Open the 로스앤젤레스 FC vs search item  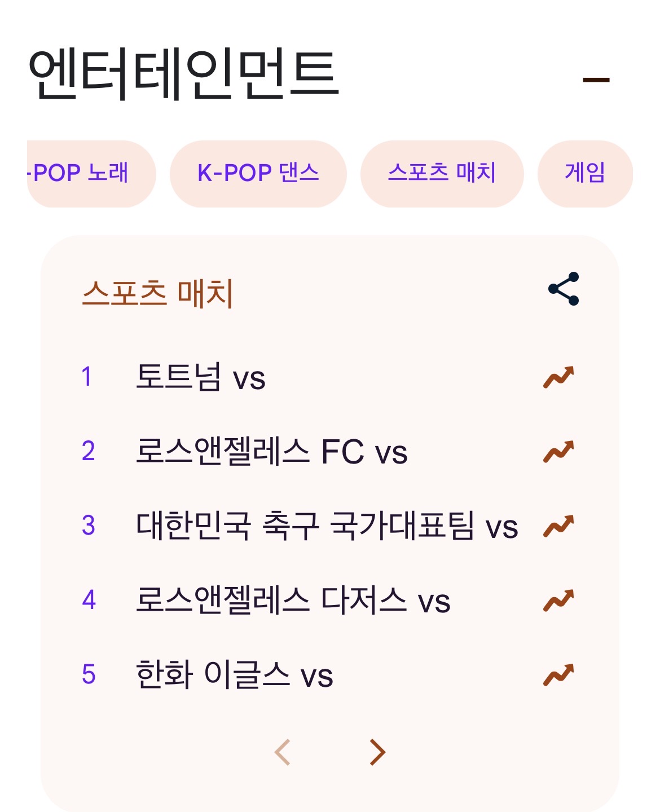(x=271, y=452)
